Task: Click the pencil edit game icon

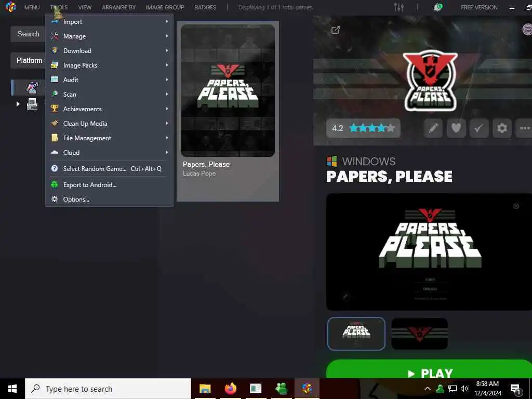Action: click(x=433, y=128)
